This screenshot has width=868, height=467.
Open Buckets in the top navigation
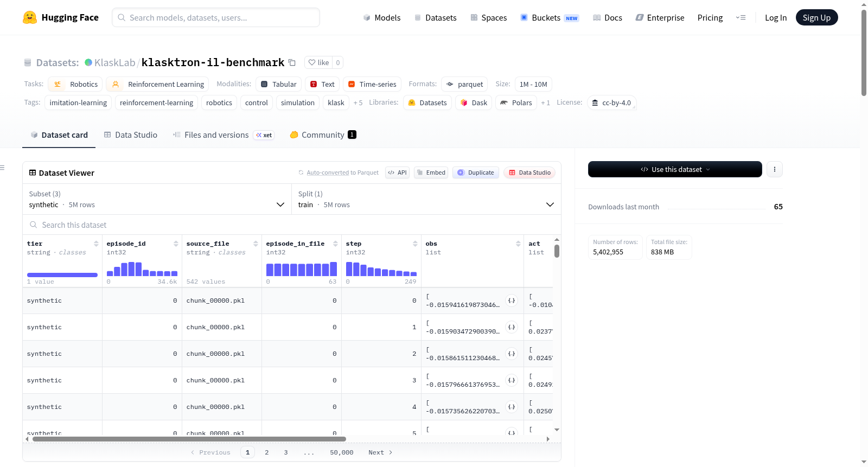550,17
